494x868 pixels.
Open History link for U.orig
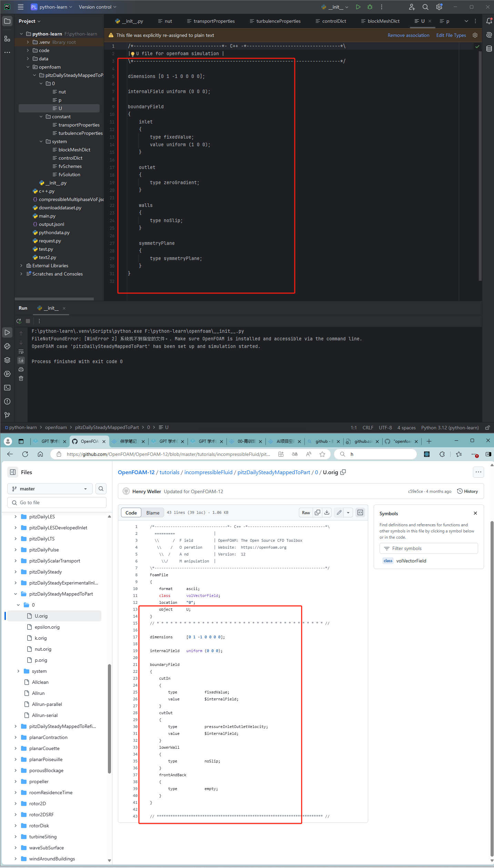(467, 491)
